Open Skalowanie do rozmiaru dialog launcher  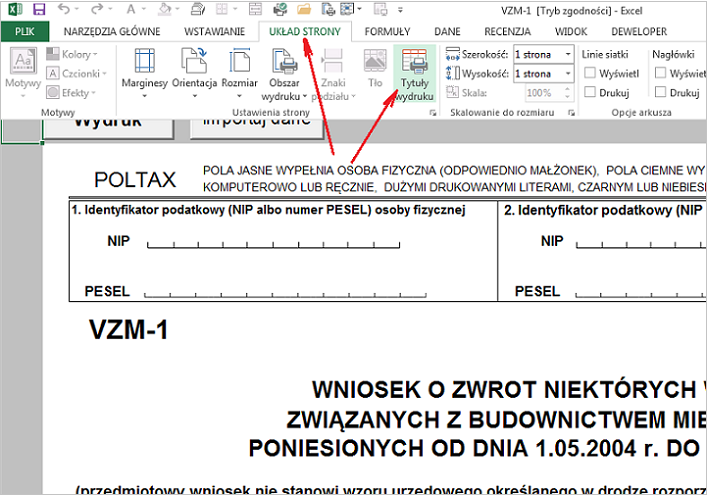[x=571, y=113]
